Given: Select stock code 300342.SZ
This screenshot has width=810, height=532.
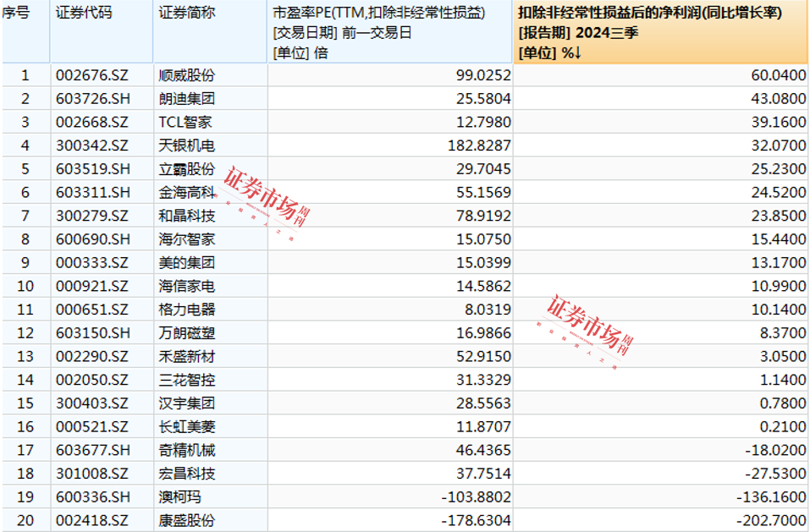Looking at the screenshot, I should (92, 145).
